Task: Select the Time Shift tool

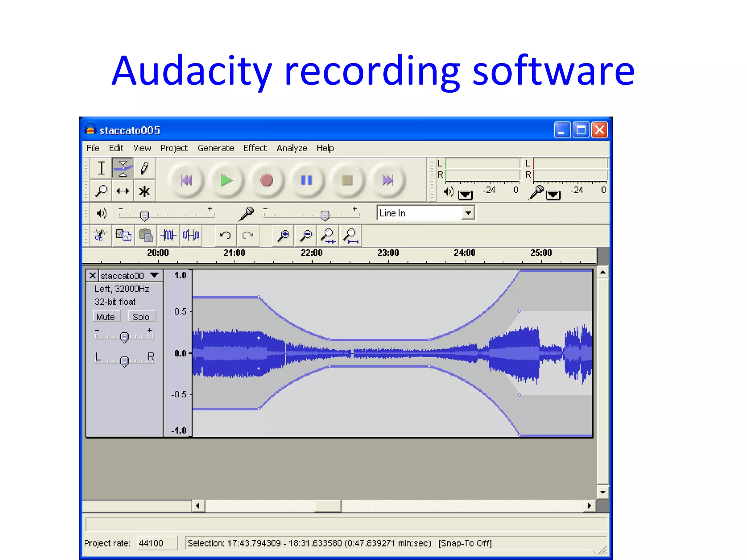Action: tap(123, 191)
